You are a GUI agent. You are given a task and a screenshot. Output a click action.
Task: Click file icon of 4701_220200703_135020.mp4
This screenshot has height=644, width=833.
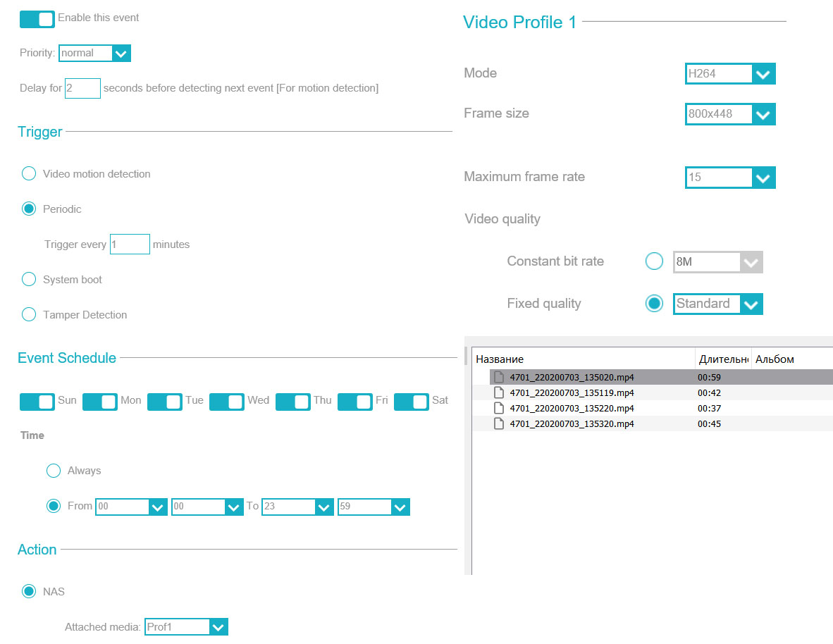point(498,377)
